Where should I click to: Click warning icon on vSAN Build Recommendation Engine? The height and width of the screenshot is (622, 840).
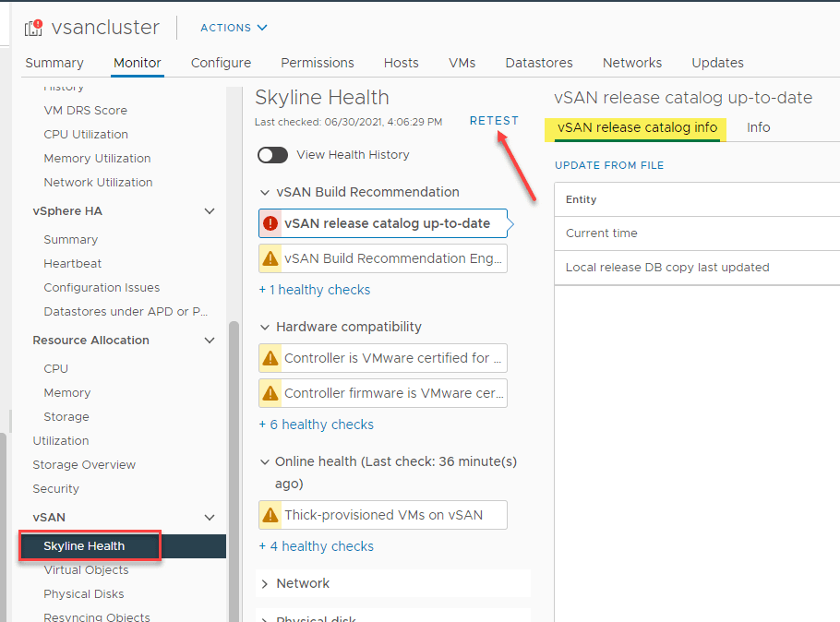(x=270, y=258)
